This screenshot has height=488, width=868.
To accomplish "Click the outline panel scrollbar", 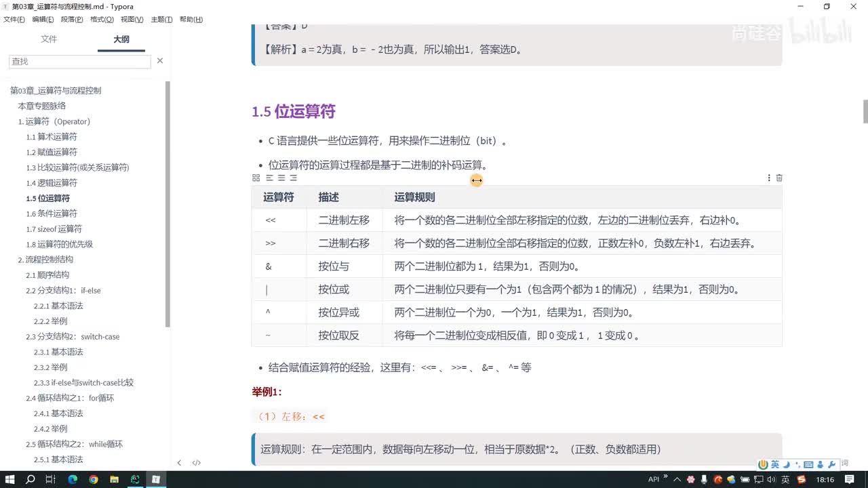I will tap(167, 203).
